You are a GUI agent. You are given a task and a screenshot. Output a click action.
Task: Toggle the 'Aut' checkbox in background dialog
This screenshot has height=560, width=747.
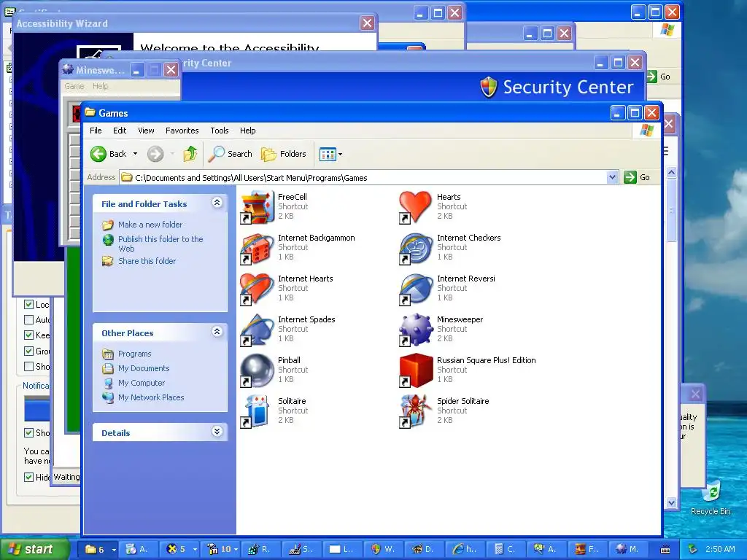(28, 319)
